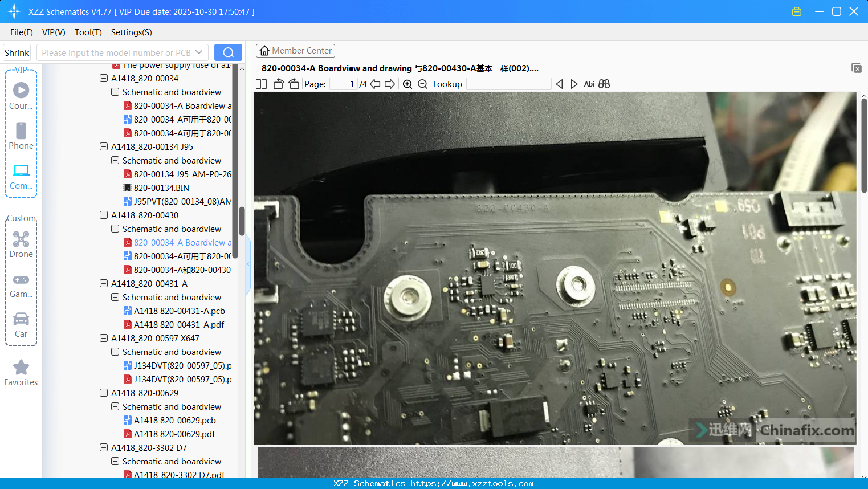Toggle whole-word match (Abi) option

click(589, 84)
